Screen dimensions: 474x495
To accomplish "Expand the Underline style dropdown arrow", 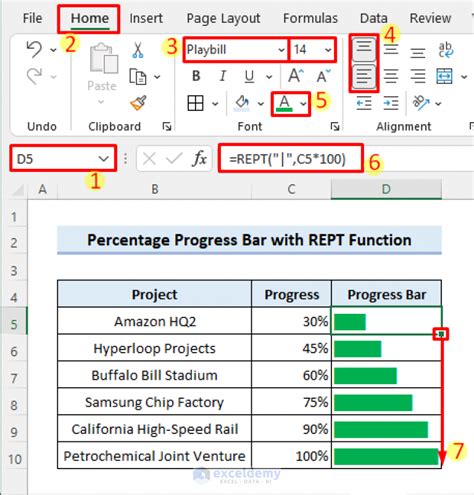I will (269, 77).
